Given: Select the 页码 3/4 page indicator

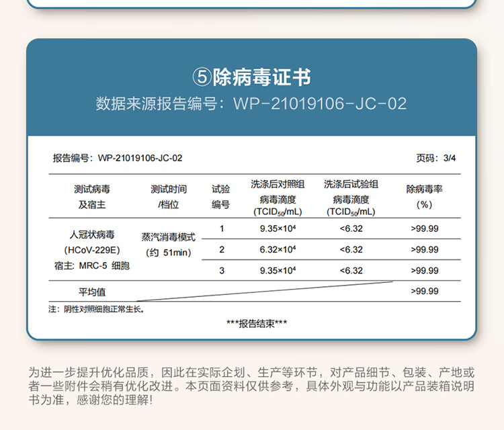Looking at the screenshot, I should pos(436,158).
